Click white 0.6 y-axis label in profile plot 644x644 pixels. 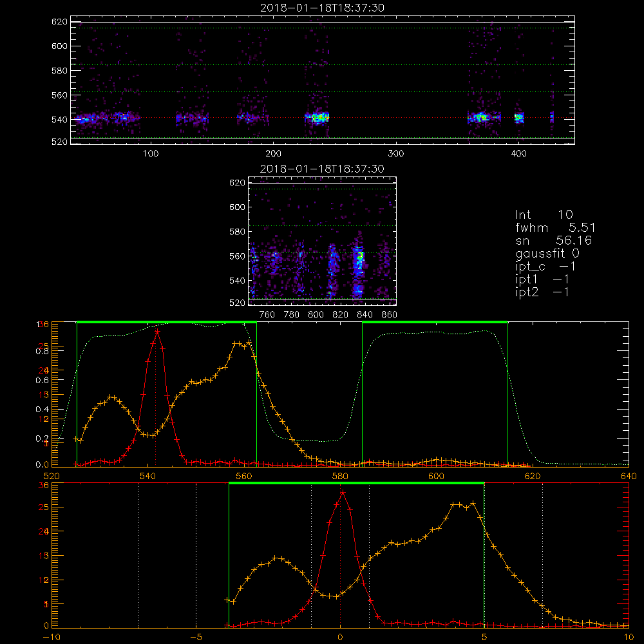click(x=41, y=380)
